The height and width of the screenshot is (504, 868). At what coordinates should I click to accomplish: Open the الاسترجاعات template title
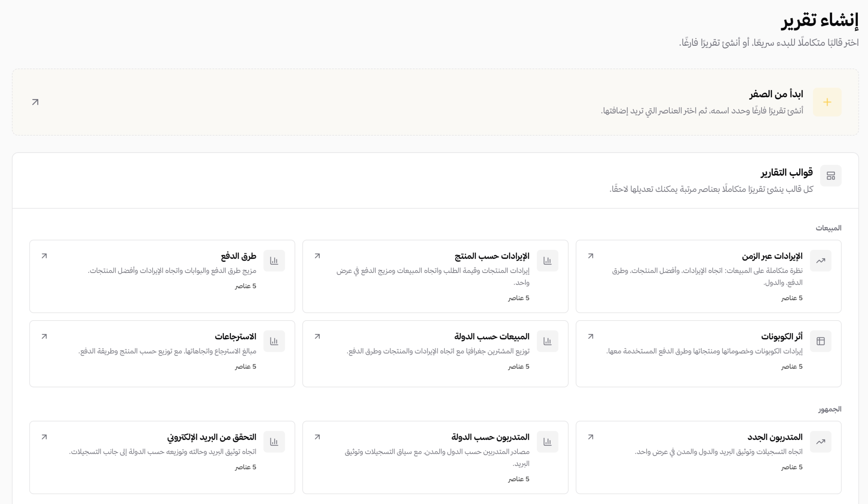[236, 336]
